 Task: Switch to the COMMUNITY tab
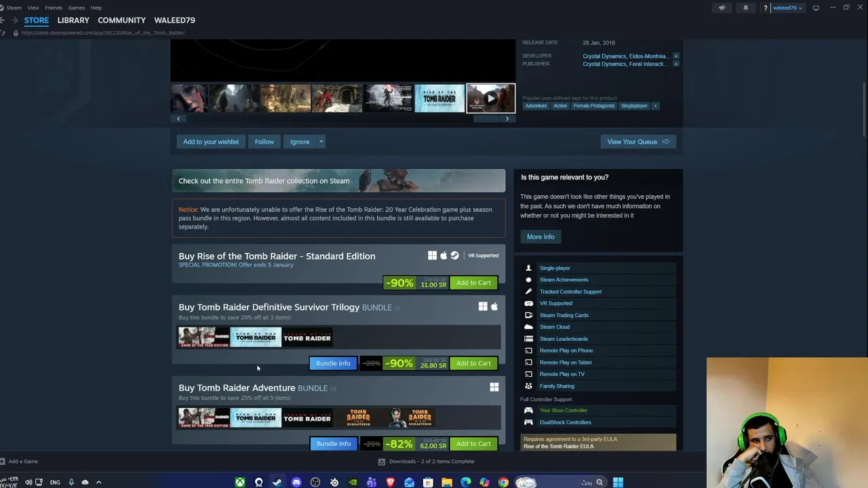(x=121, y=20)
